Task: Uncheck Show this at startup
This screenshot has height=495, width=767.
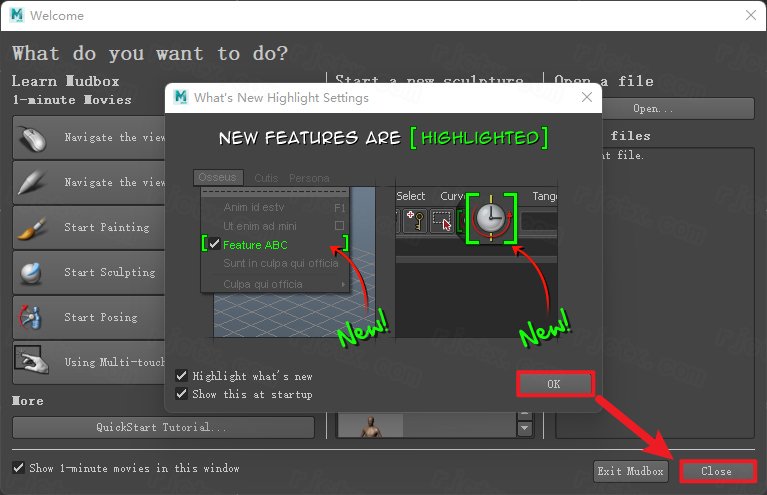Action: click(181, 394)
